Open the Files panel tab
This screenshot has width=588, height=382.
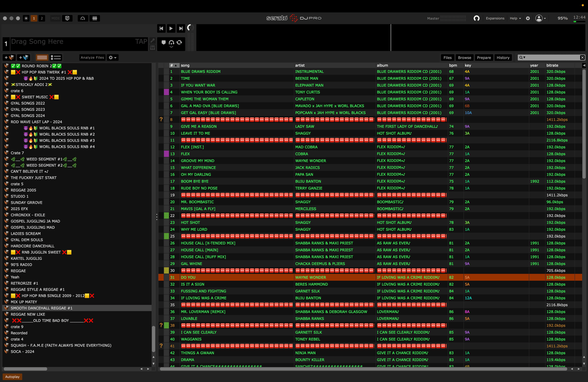[x=447, y=58]
